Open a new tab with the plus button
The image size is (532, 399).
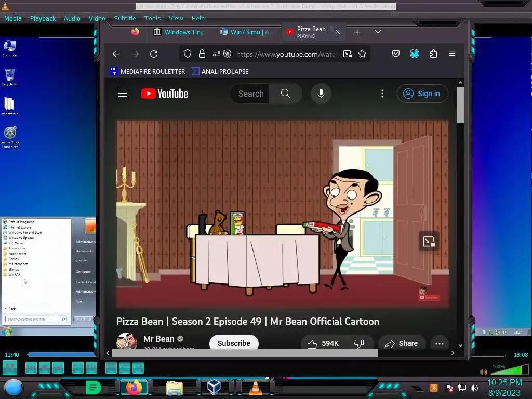tap(357, 32)
